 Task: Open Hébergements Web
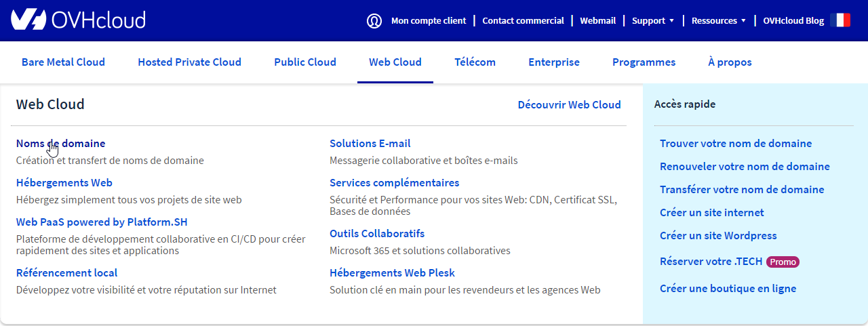(x=64, y=183)
